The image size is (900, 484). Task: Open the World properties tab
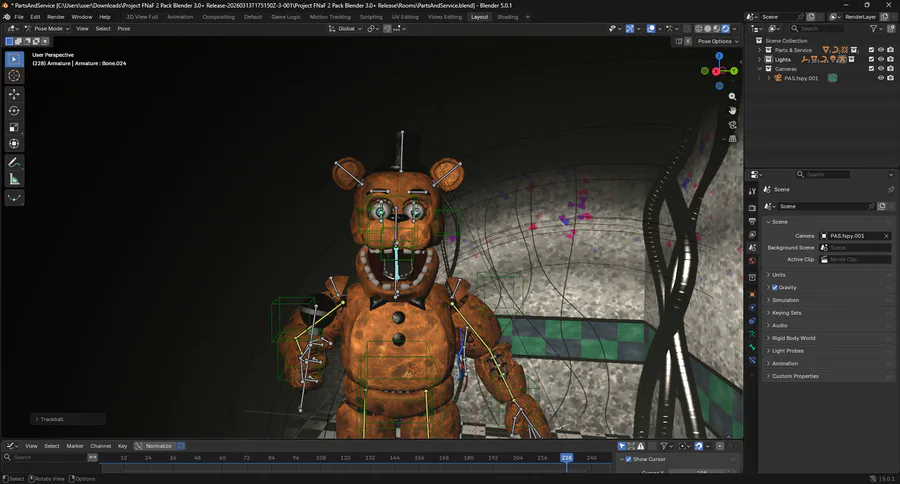752,261
